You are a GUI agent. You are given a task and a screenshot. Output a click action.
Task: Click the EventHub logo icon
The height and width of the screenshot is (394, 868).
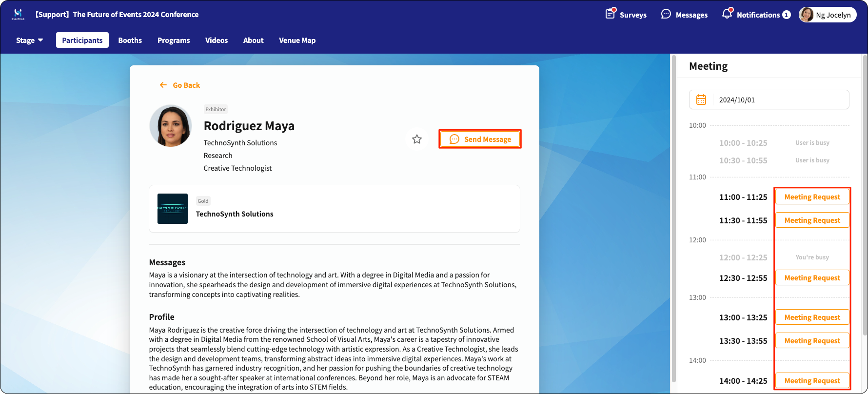[18, 14]
